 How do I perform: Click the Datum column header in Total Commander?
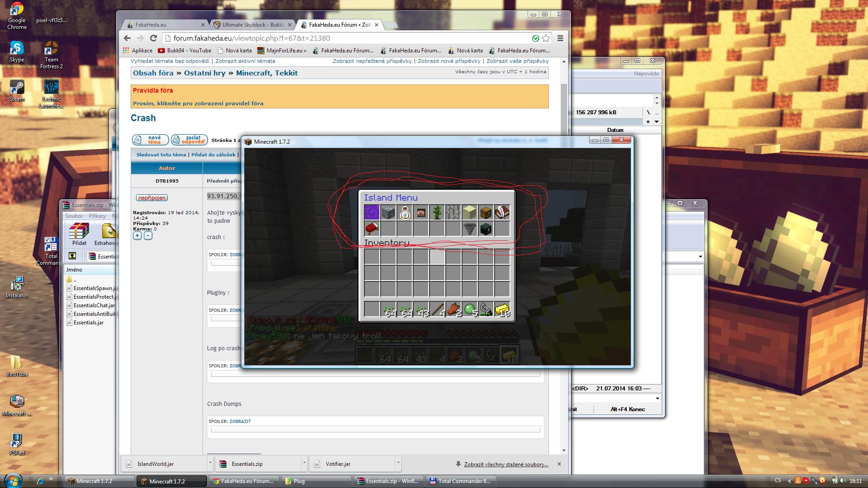point(615,130)
